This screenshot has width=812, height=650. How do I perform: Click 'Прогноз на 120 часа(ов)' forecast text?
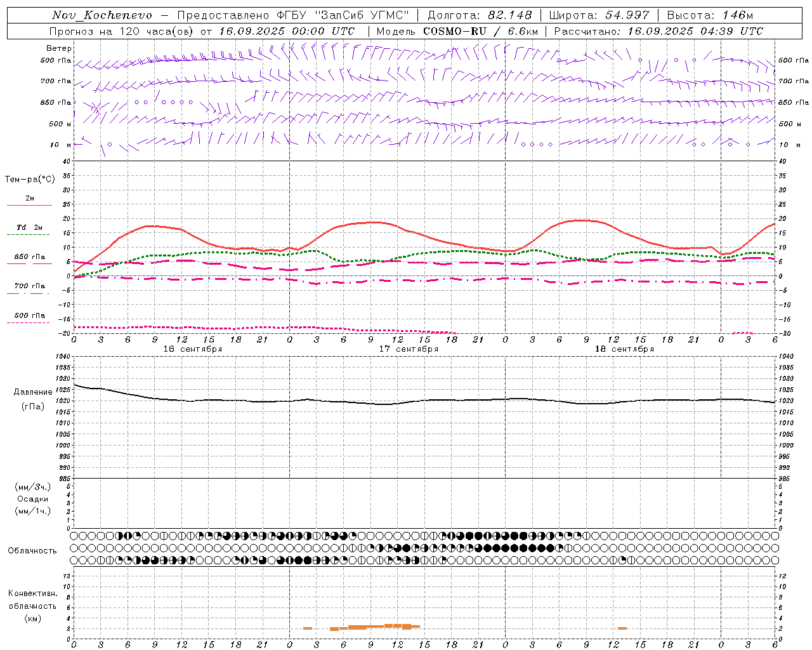point(122,31)
